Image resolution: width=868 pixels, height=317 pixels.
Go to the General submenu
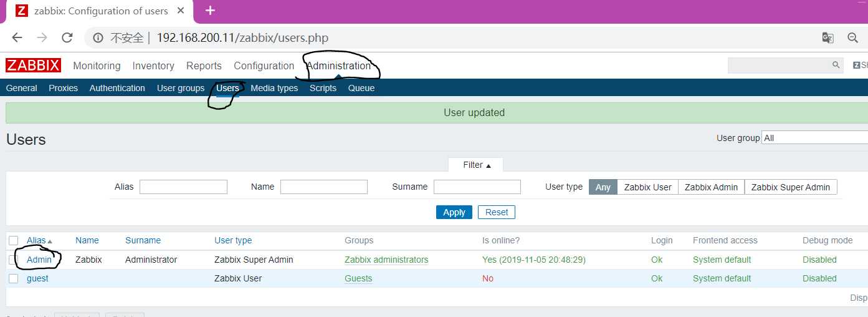[x=22, y=88]
